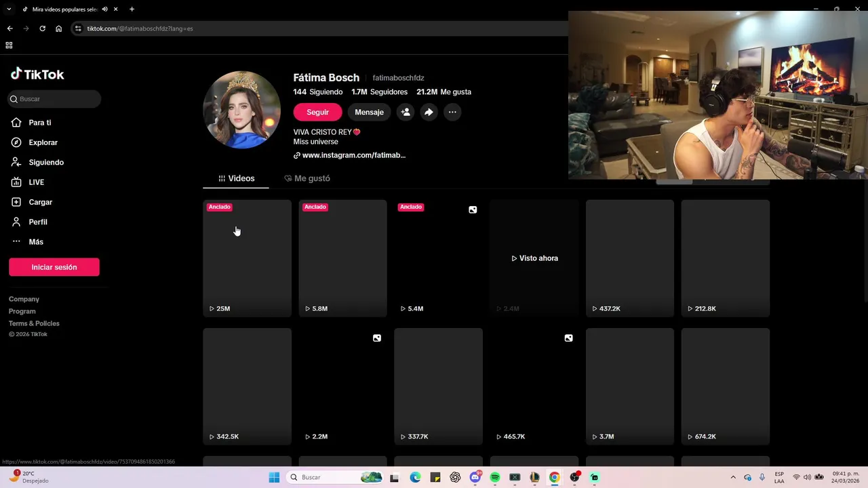This screenshot has height=488, width=868.
Task: Open the video with 437.2K views
Action: (630, 258)
